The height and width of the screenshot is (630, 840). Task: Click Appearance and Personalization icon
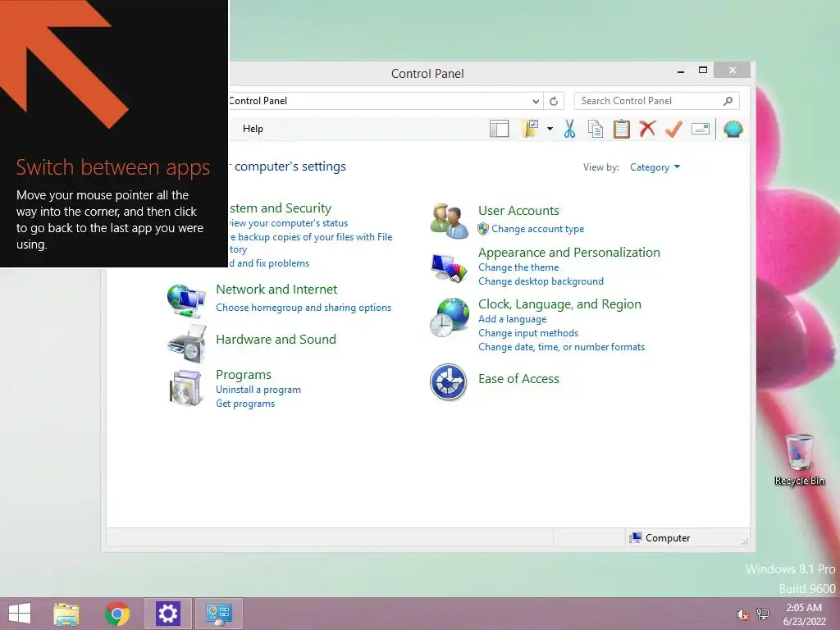tap(449, 268)
